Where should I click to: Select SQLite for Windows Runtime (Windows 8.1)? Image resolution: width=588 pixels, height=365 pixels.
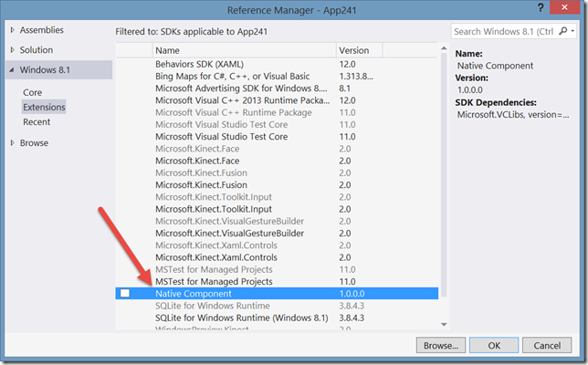pyautogui.click(x=277, y=318)
